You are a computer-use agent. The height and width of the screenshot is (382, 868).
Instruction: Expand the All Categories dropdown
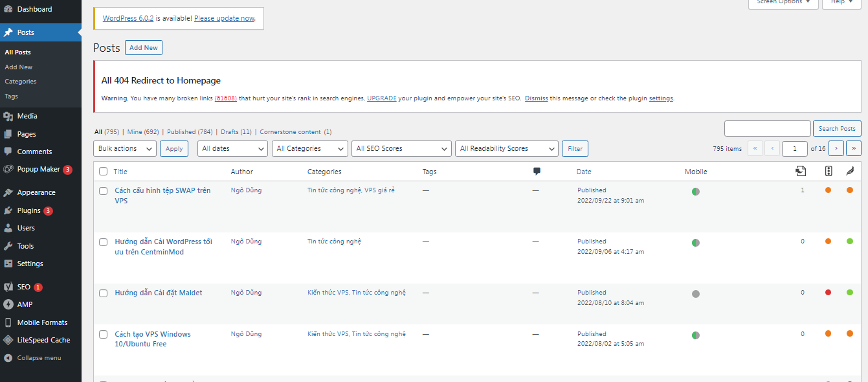tap(309, 148)
